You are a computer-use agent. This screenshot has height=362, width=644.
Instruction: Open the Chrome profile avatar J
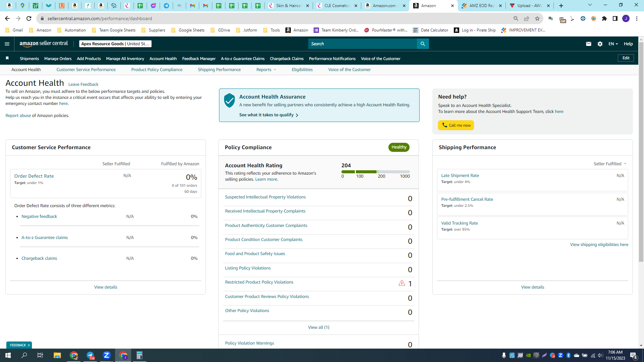tap(626, 18)
